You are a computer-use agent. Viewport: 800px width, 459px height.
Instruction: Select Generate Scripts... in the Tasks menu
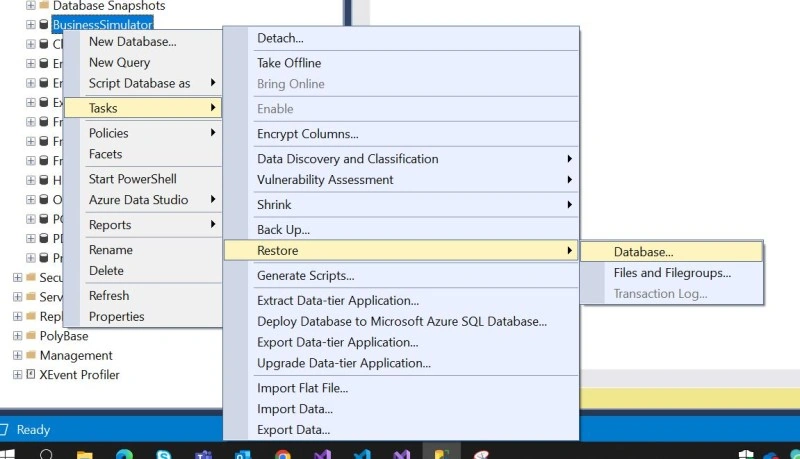(x=401, y=275)
